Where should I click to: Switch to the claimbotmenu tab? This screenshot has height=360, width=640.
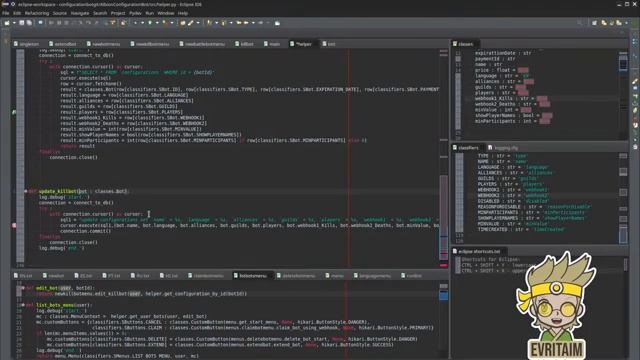coord(206,276)
